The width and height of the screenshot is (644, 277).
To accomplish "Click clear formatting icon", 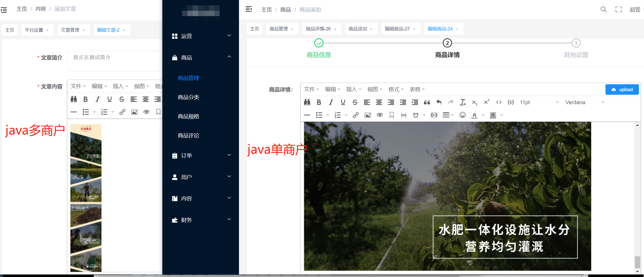I will pyautogui.click(x=462, y=102).
